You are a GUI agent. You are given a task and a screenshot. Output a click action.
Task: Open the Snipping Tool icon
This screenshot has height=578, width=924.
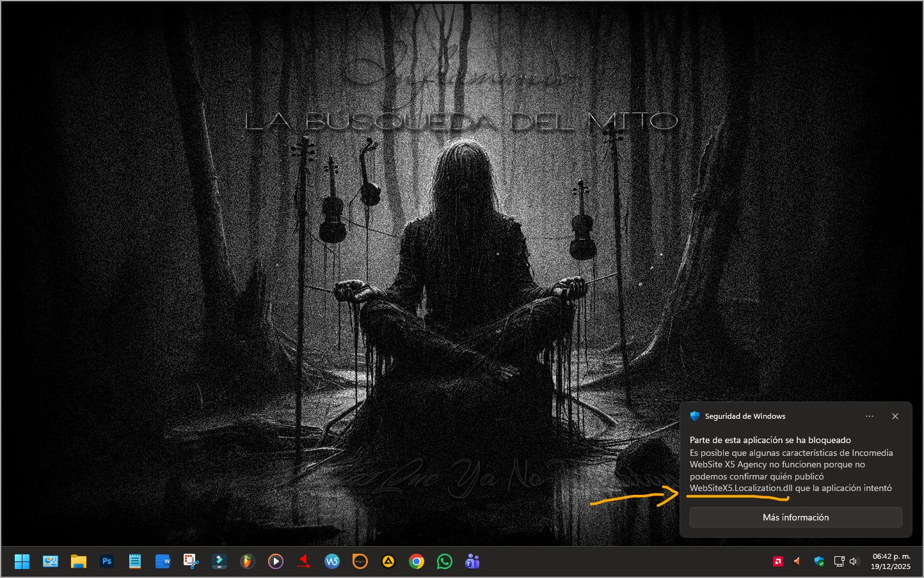pyautogui.click(x=191, y=562)
